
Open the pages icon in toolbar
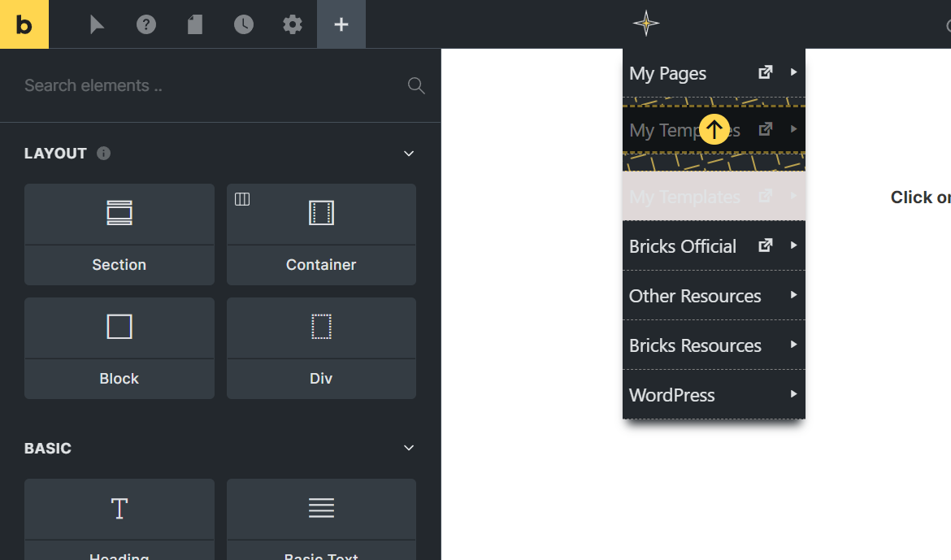point(195,24)
